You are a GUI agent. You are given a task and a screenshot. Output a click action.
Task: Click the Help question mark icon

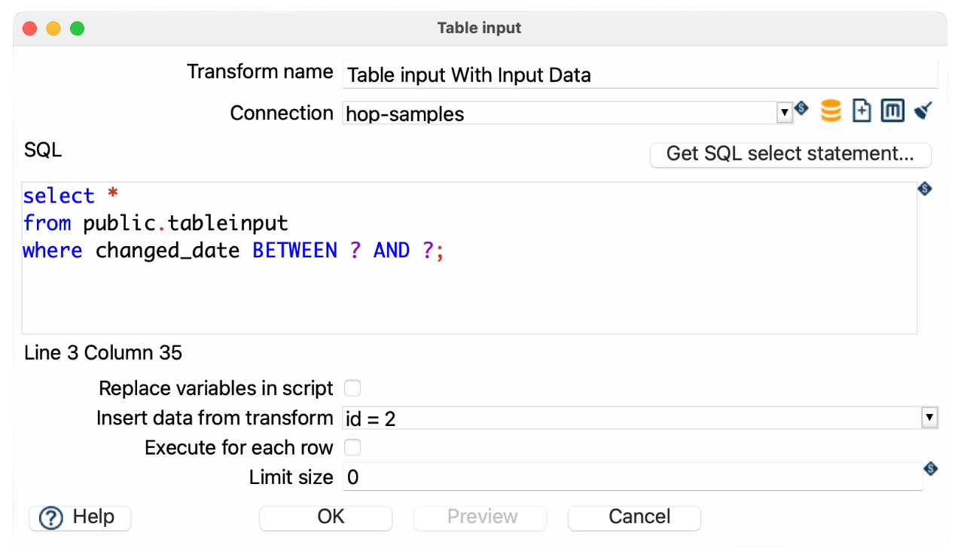coord(50,518)
